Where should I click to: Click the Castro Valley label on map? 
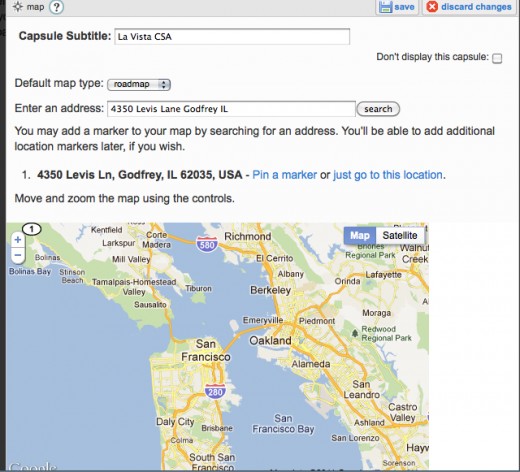coord(402,412)
